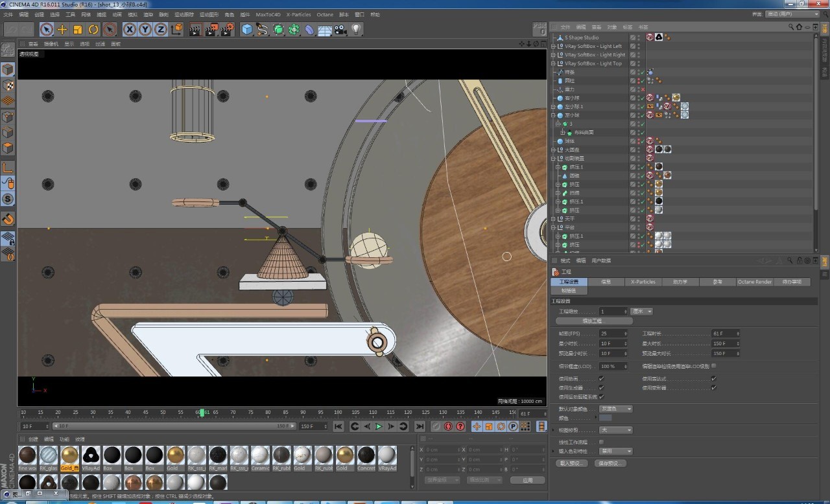Open the MaxToC4D menu

(x=268, y=14)
